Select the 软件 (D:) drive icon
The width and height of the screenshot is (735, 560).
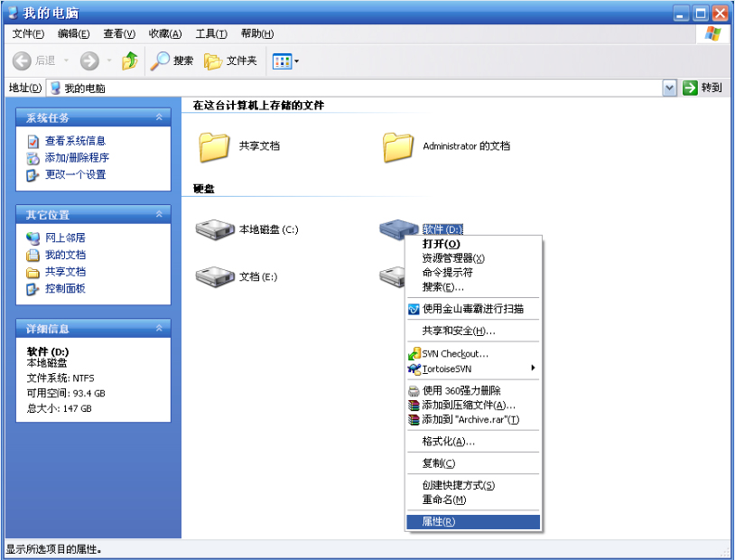398,229
